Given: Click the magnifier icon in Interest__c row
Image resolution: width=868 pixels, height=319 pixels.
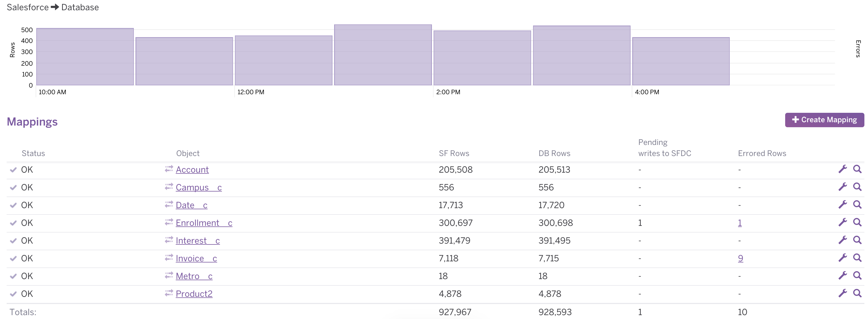Looking at the screenshot, I should (857, 240).
